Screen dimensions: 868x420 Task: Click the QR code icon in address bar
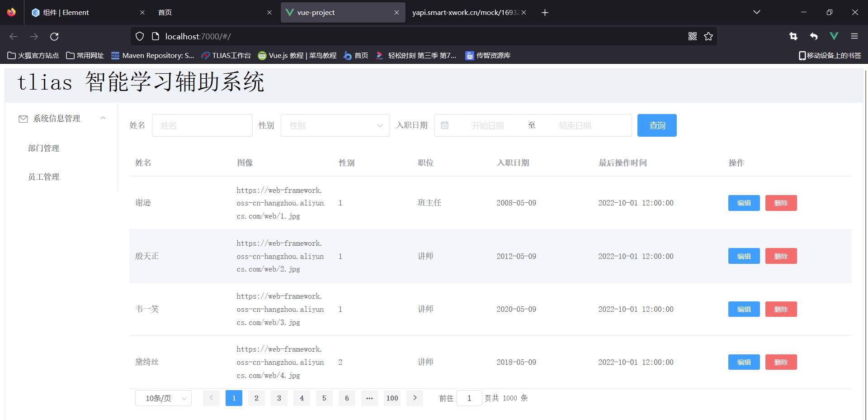point(692,36)
